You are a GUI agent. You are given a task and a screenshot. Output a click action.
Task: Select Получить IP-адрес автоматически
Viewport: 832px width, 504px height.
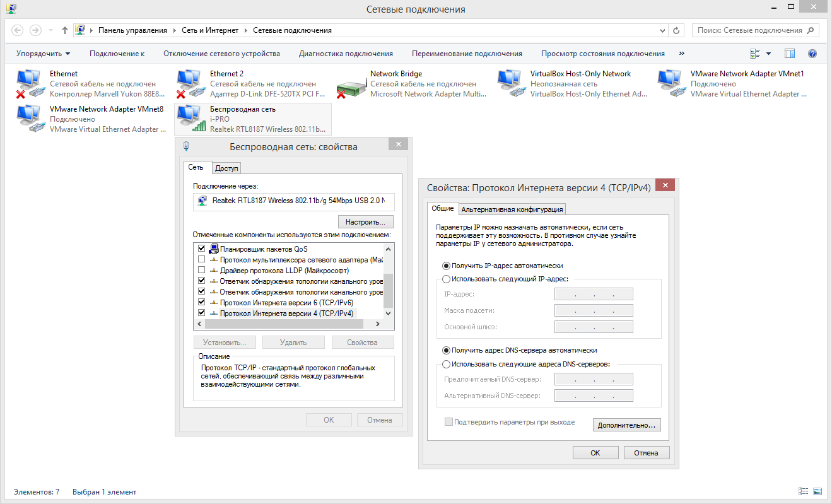[447, 266]
